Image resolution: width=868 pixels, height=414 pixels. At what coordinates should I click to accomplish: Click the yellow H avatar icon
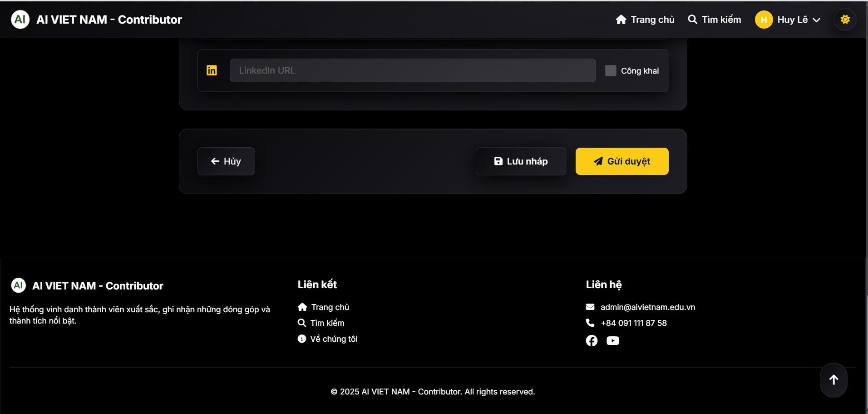click(x=764, y=20)
